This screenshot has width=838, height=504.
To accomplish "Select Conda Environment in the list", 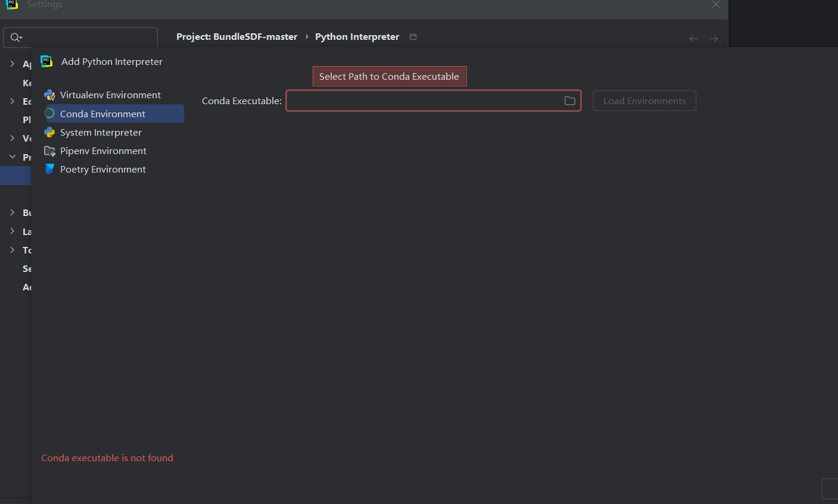I will pyautogui.click(x=102, y=114).
